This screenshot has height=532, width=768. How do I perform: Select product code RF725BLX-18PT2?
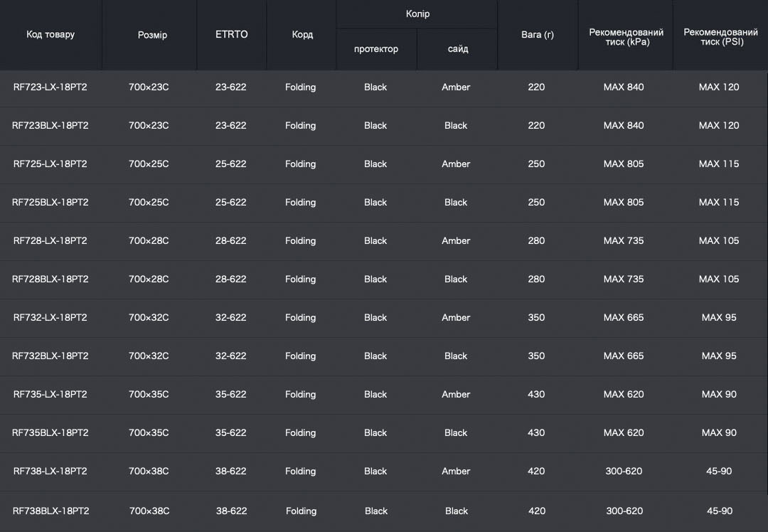pyautogui.click(x=50, y=203)
